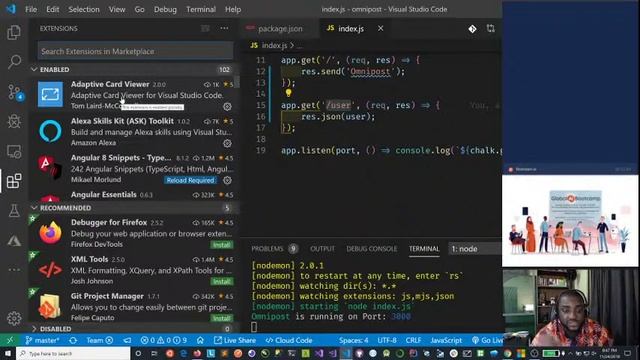Clear extensions search results icon
Screen dimensions: 640x360
205,29
